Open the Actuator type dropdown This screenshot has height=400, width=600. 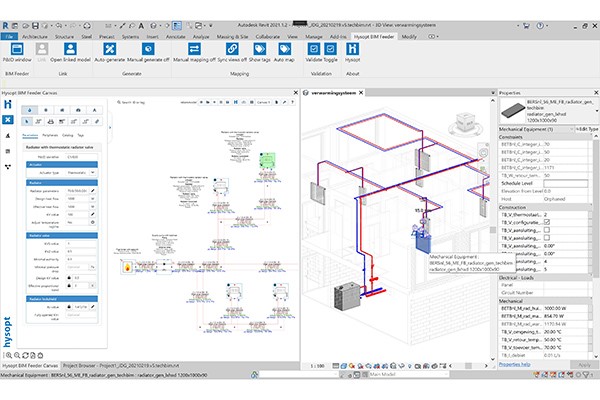tap(93, 173)
